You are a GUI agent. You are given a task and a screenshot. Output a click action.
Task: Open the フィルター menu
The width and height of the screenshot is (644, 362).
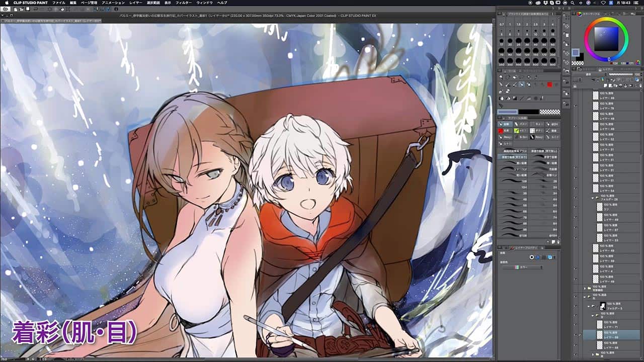pos(184,3)
